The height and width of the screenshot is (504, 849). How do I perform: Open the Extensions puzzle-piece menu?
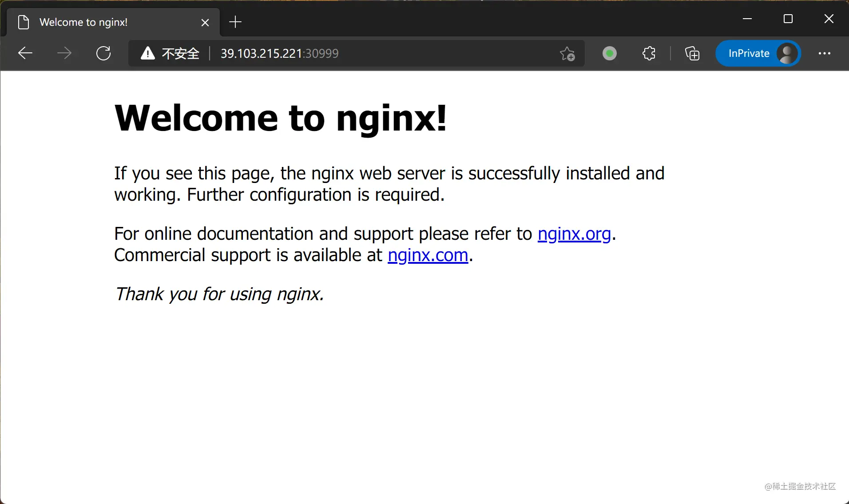click(x=649, y=53)
